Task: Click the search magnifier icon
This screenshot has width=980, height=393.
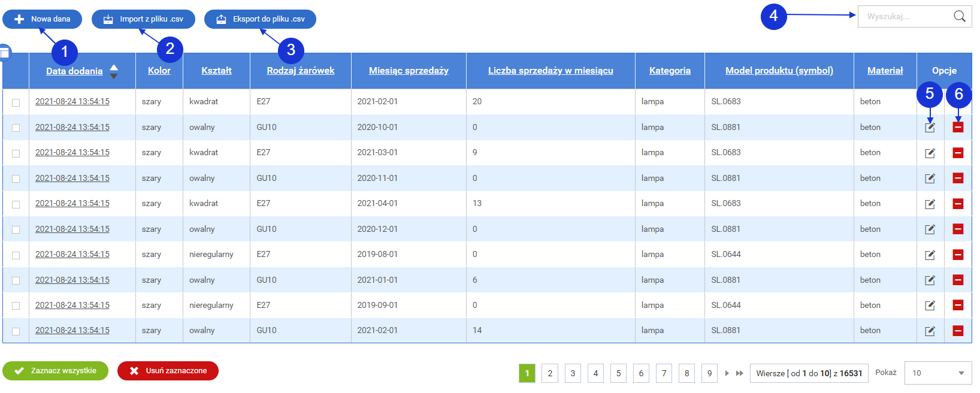Action: [959, 17]
